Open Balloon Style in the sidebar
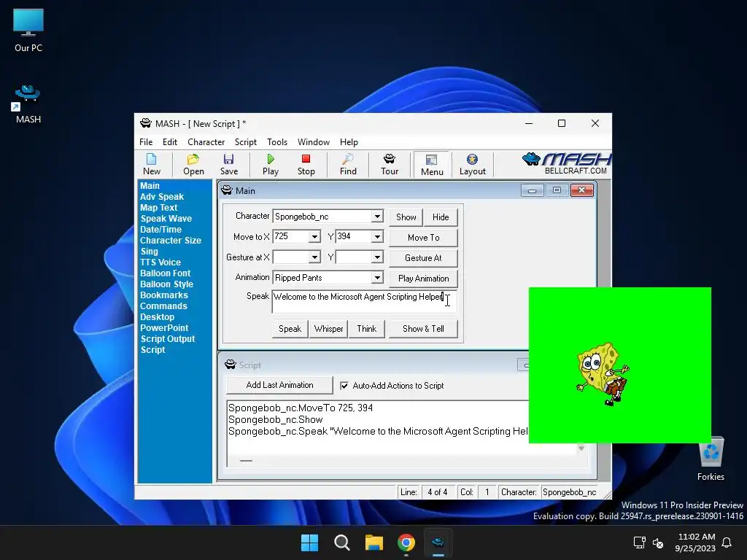747x560 pixels. (x=166, y=284)
